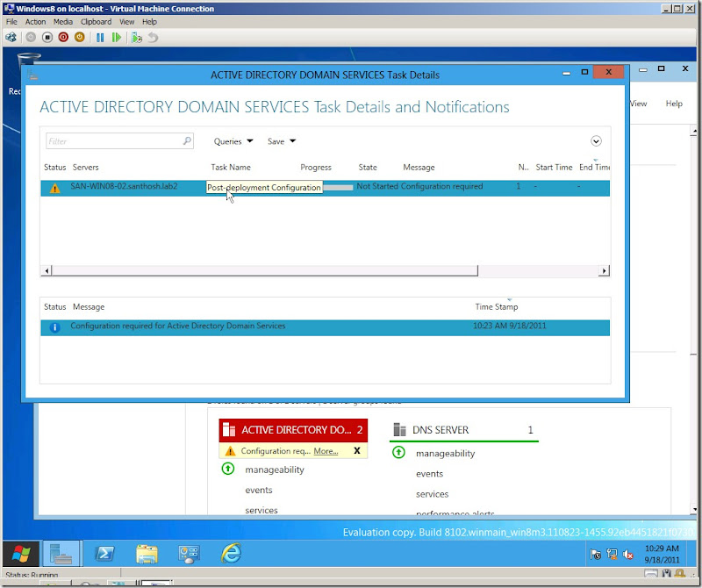Image resolution: width=702 pixels, height=588 pixels.
Task: Click the task progress bar
Action: pos(338,187)
